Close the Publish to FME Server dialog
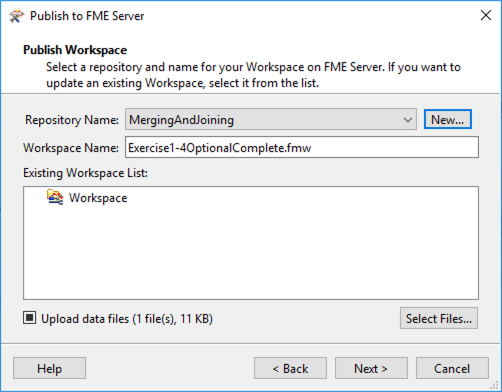 click(x=486, y=15)
